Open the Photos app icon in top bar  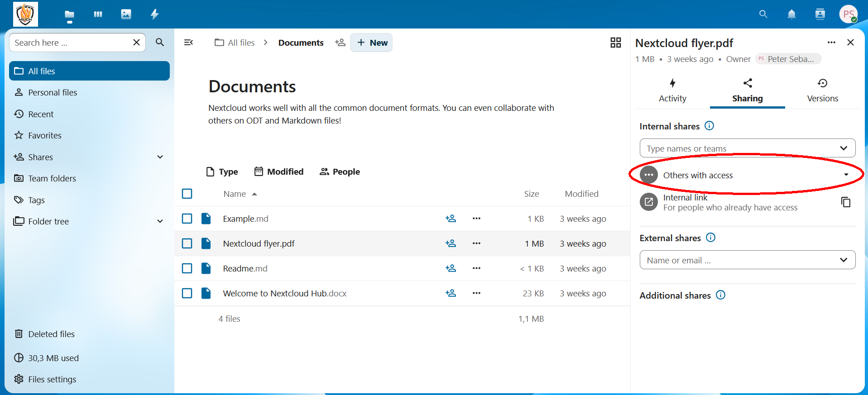coord(126,14)
